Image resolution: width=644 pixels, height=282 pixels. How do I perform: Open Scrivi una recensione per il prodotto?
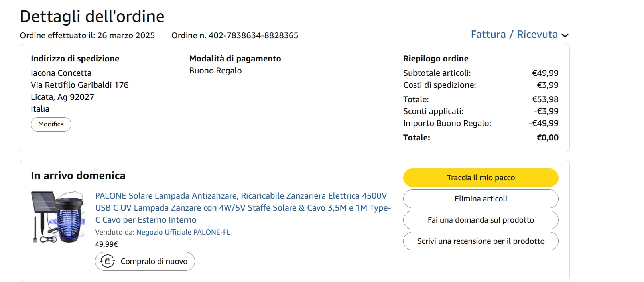(481, 241)
